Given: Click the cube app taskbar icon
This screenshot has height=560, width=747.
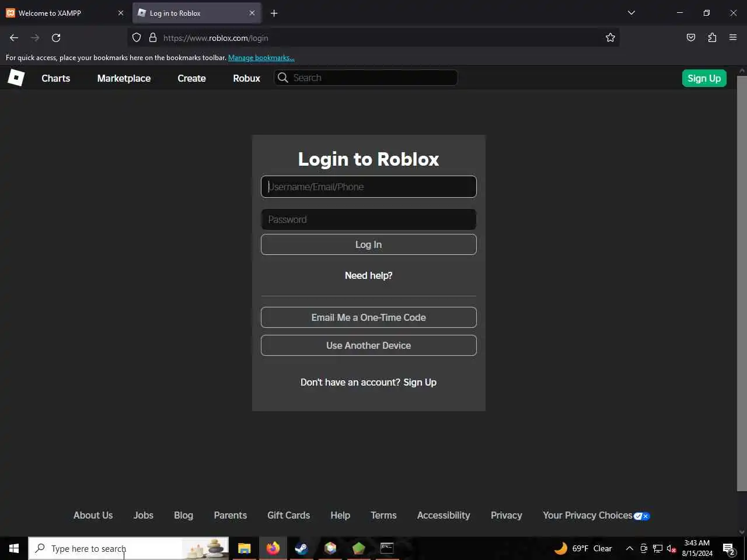Looking at the screenshot, I should click(x=330, y=548).
